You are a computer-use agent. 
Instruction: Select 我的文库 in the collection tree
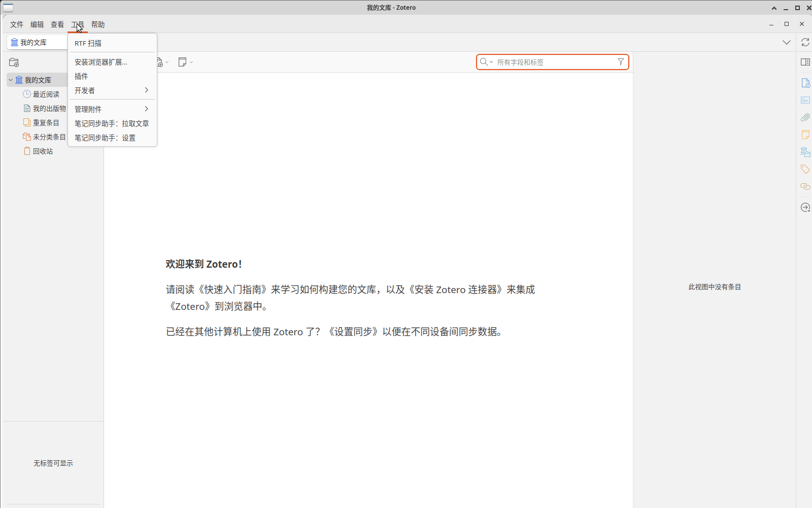(38, 80)
